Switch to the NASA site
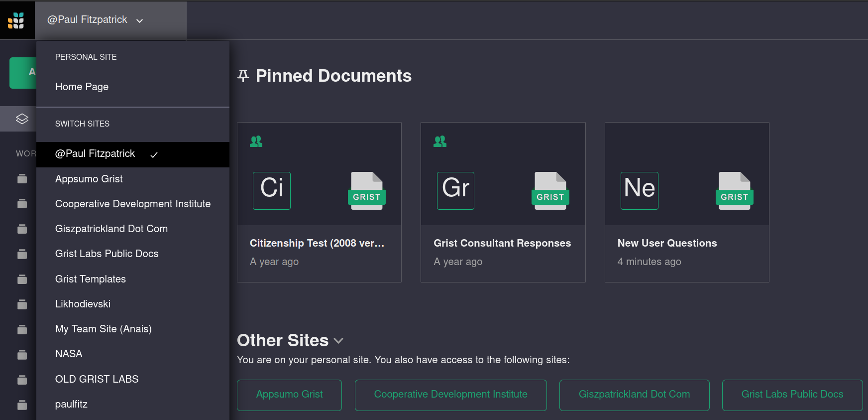 pos(133,354)
